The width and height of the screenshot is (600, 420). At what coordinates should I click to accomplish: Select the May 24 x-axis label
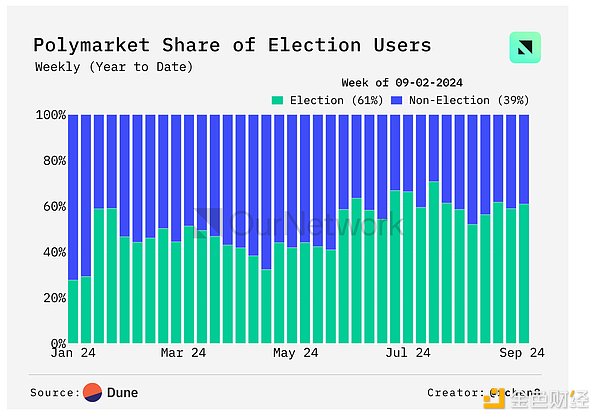point(295,353)
